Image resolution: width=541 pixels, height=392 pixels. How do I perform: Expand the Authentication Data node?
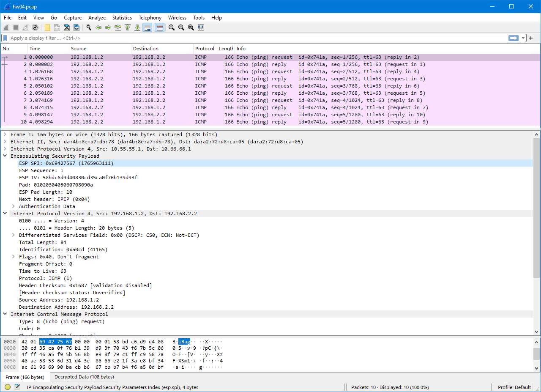coord(14,206)
